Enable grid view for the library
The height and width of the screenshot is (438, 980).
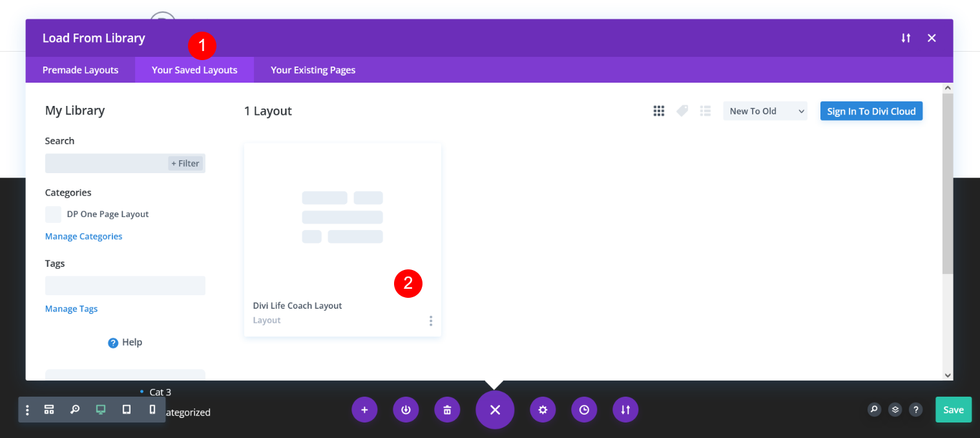pos(658,110)
